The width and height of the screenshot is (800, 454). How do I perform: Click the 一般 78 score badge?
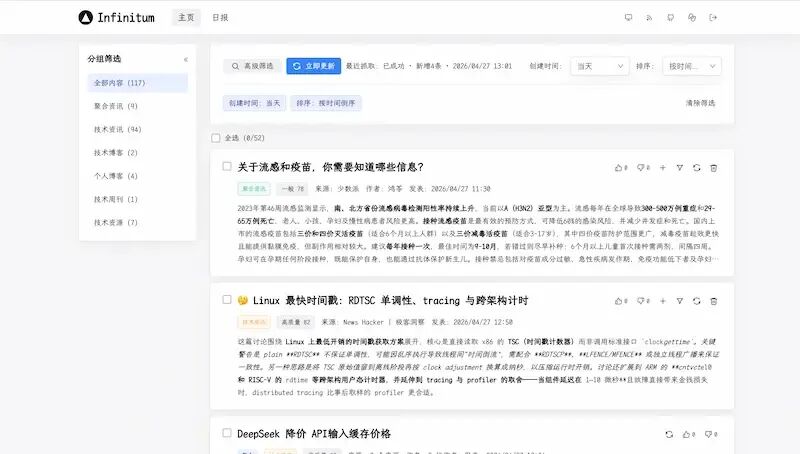(292, 189)
